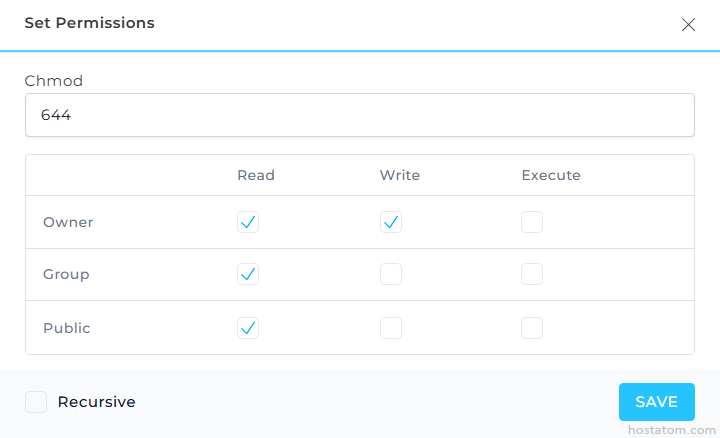
Task: Click the Recursive label text
Action: [96, 402]
